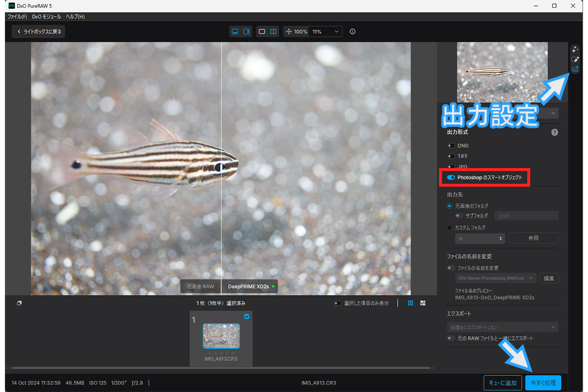Open the export after processing dropdown
The width and height of the screenshot is (588, 392).
pos(502,327)
